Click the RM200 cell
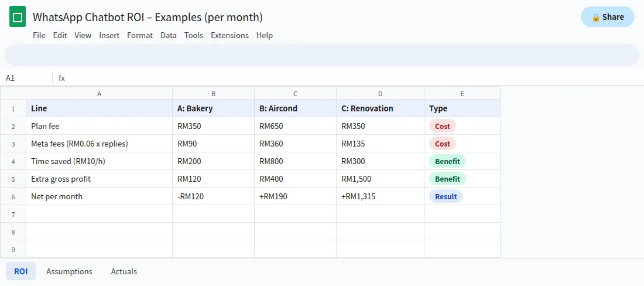Viewport: 644px width, 286px height. point(214,162)
